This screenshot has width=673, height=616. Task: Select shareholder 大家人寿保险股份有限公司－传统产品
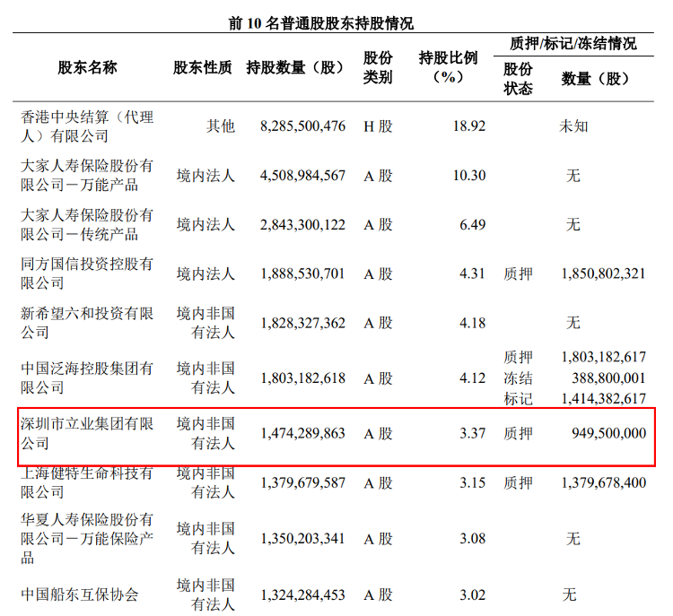point(87,224)
